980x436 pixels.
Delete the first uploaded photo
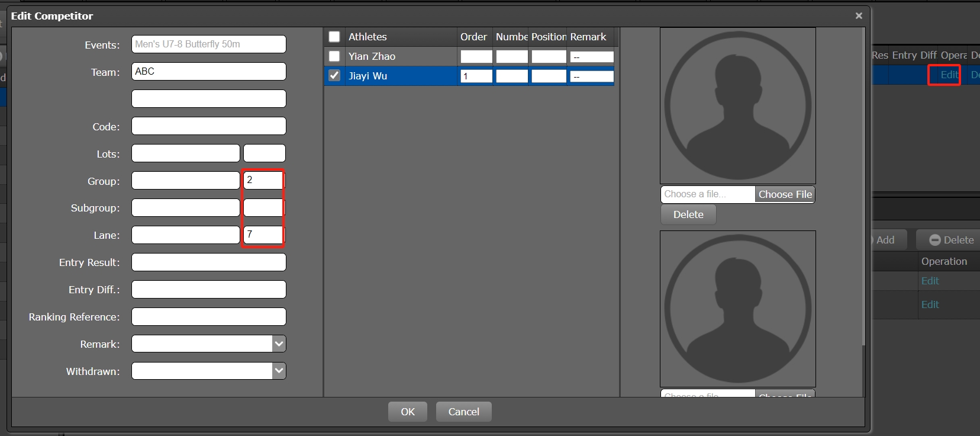coord(688,214)
